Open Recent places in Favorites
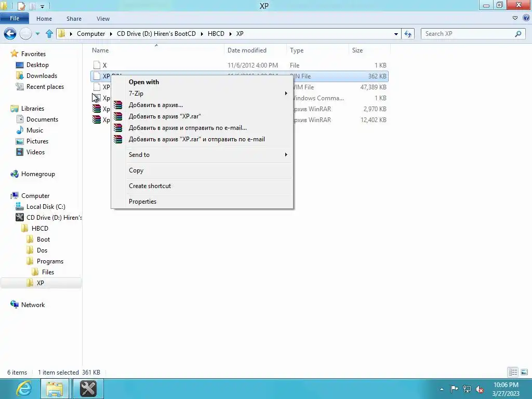 coord(45,87)
